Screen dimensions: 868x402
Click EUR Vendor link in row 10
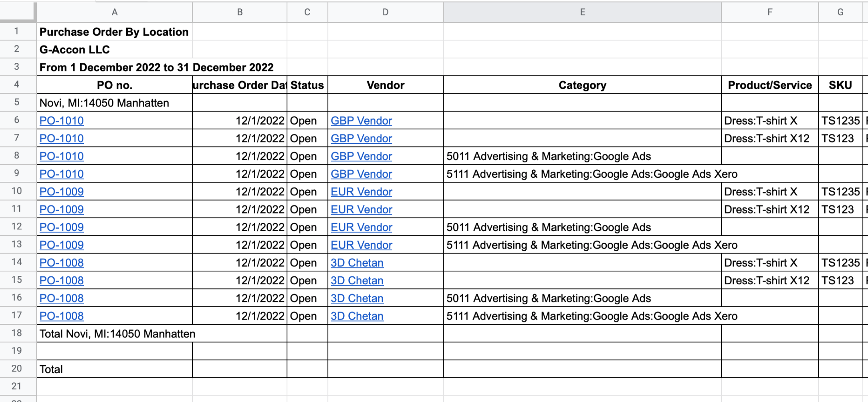[361, 192]
